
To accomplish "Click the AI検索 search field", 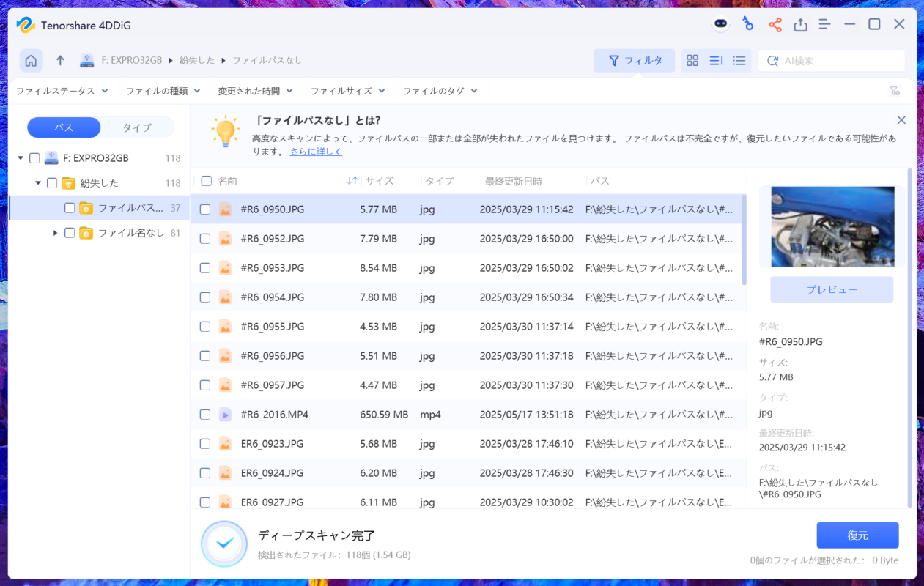I will (839, 61).
